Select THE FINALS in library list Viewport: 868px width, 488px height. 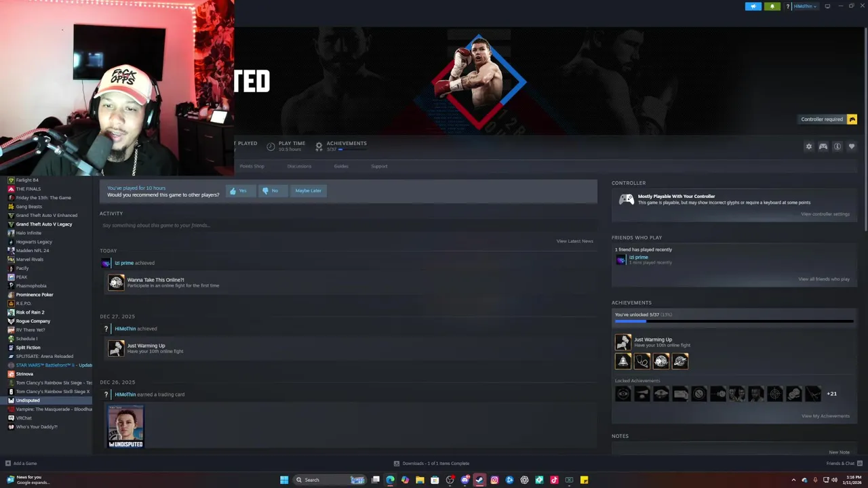click(x=28, y=189)
